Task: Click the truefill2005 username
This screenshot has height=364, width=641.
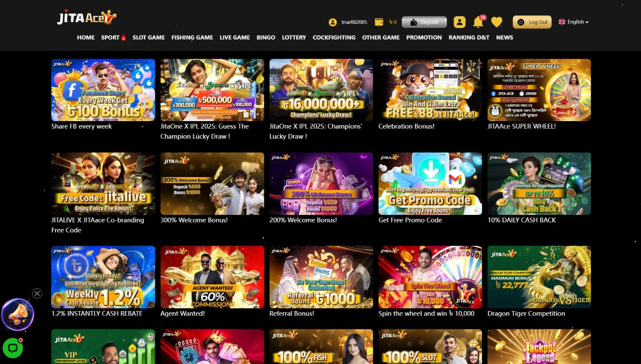Action: [x=354, y=22]
